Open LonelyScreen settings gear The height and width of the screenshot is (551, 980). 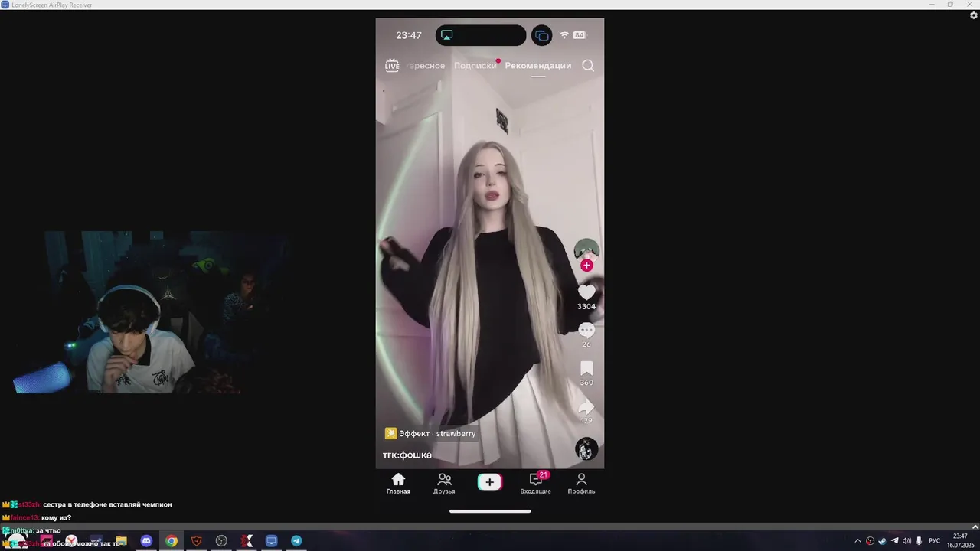point(974,15)
